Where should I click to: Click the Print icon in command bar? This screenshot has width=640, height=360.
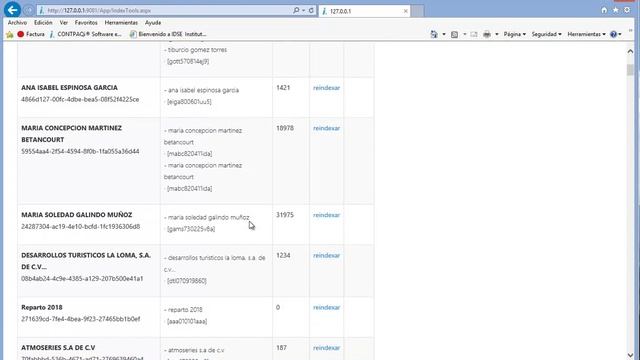[487, 35]
